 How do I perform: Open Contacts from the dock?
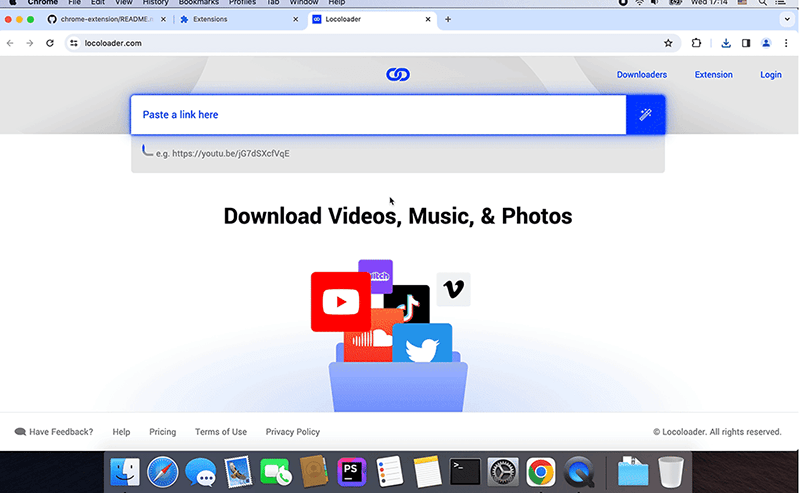(x=313, y=472)
